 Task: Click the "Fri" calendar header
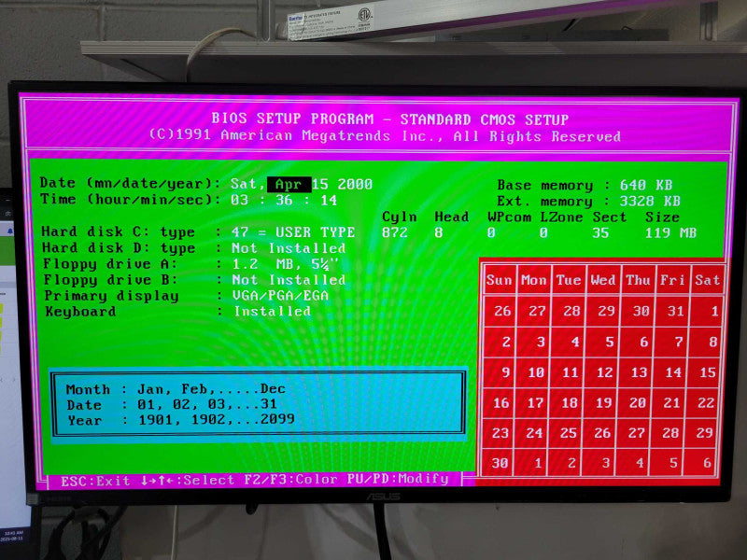coord(672,280)
